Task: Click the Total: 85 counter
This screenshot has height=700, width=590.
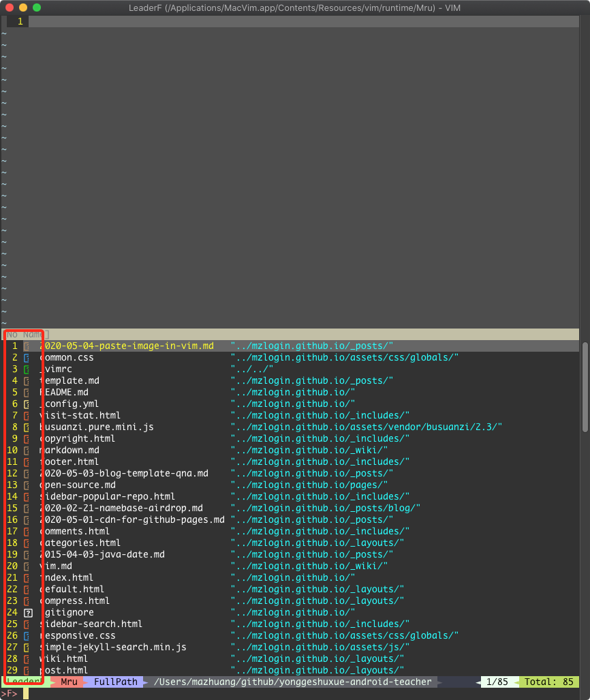Action: (x=549, y=682)
